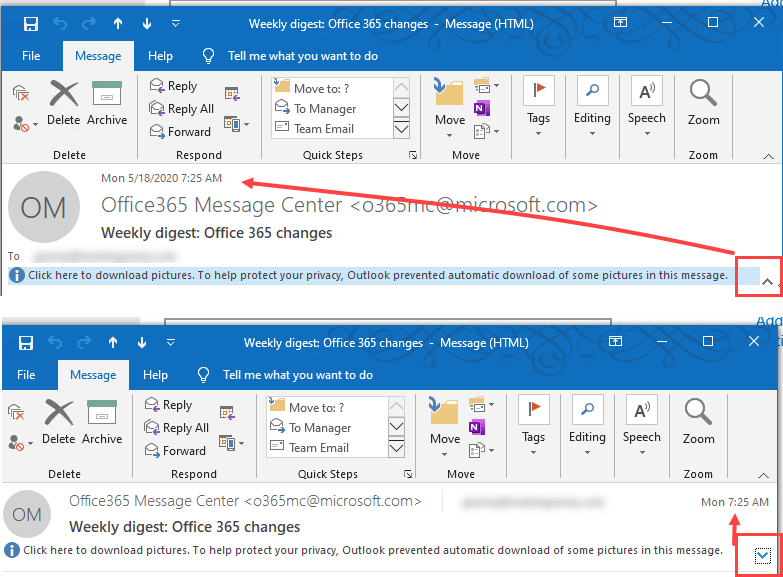Delete message in bottom window
Screen dimensions: 783x577
coord(59,422)
